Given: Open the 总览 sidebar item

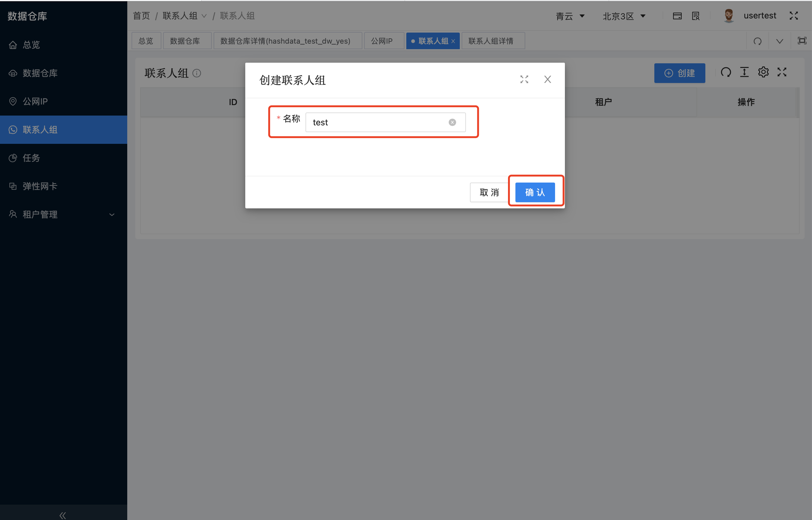Looking at the screenshot, I should point(31,45).
